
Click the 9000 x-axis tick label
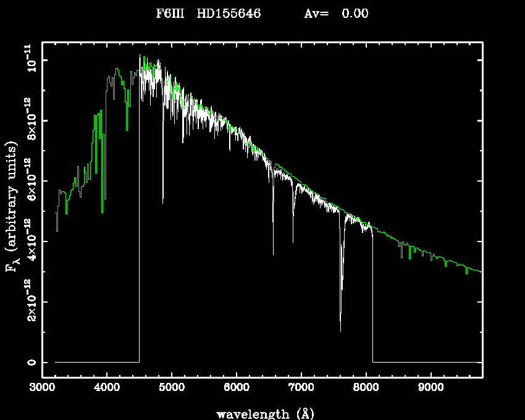pyautogui.click(x=430, y=390)
